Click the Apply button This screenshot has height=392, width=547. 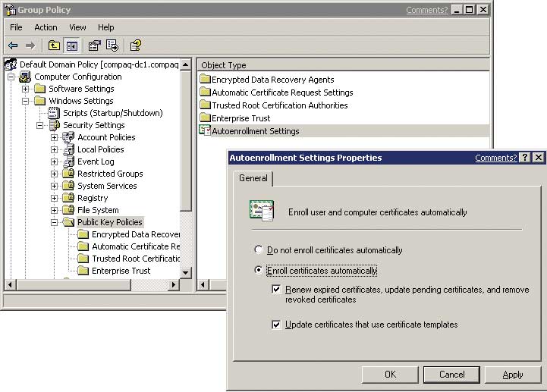tap(512, 375)
